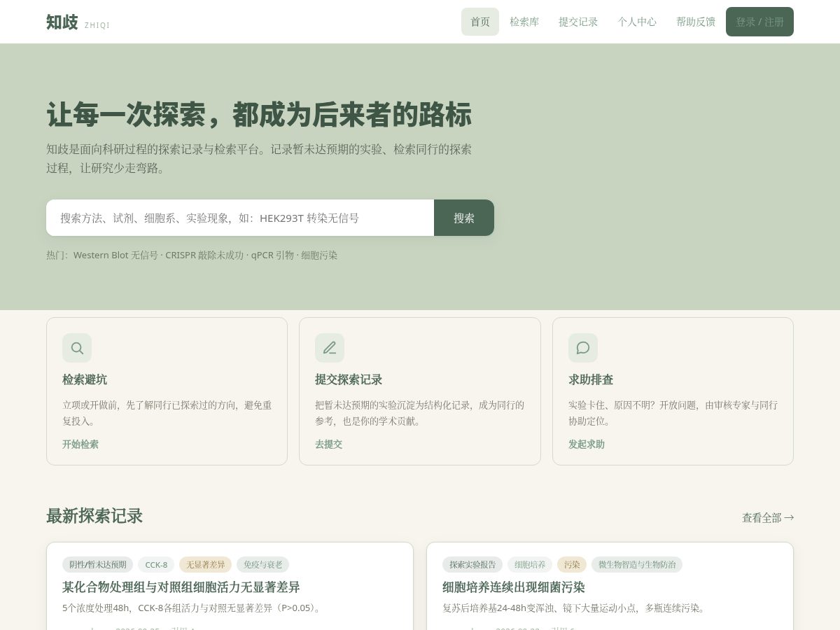
Task: Focus the search input field
Action: click(x=240, y=218)
